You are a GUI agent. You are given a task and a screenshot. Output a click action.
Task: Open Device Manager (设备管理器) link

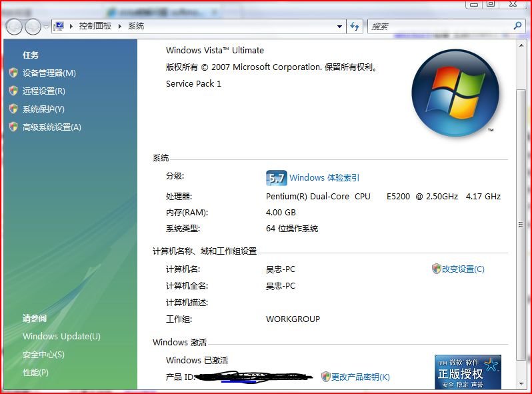tap(49, 73)
